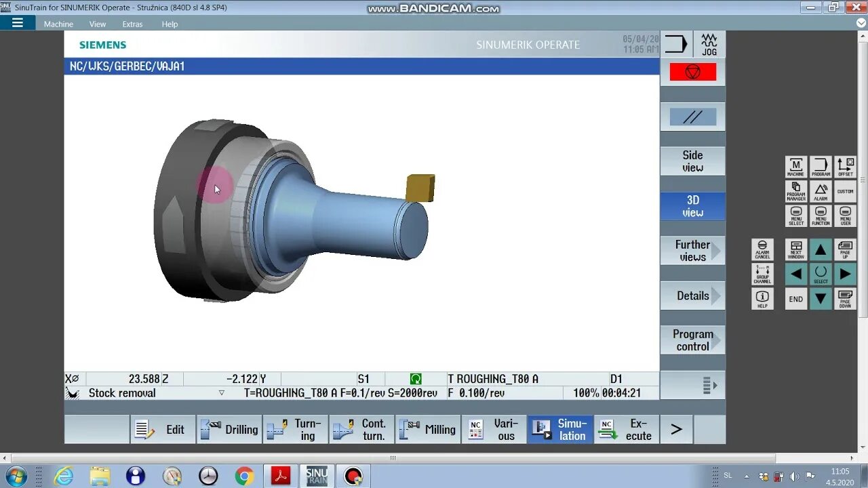Screen dimensions: 868x488
Task: Open Internet Explorer from taskbar
Action: (63, 476)
